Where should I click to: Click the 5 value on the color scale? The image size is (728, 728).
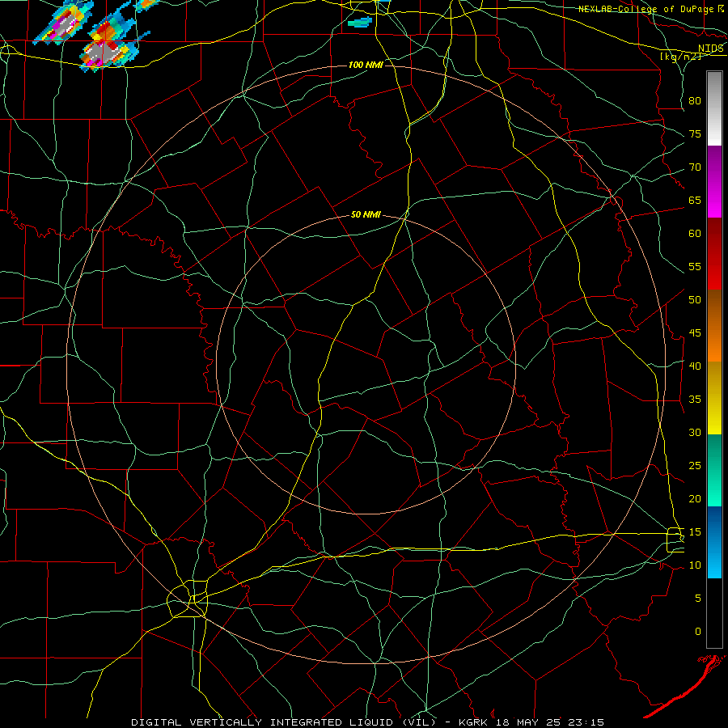pos(698,598)
